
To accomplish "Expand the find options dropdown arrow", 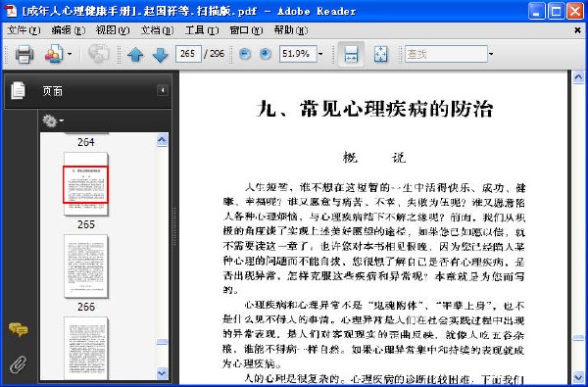I will (491, 54).
